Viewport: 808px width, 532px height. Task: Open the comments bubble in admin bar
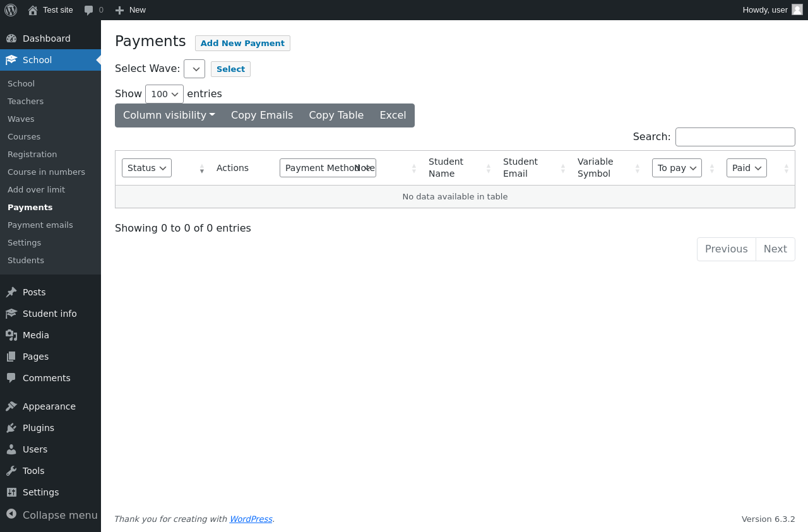click(89, 10)
